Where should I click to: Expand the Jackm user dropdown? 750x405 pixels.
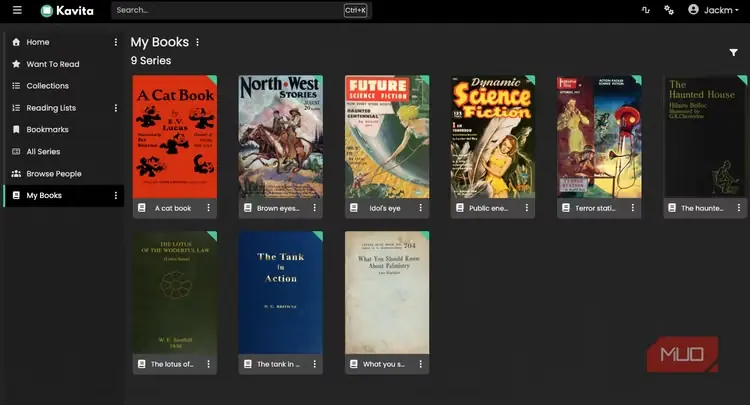(x=713, y=10)
